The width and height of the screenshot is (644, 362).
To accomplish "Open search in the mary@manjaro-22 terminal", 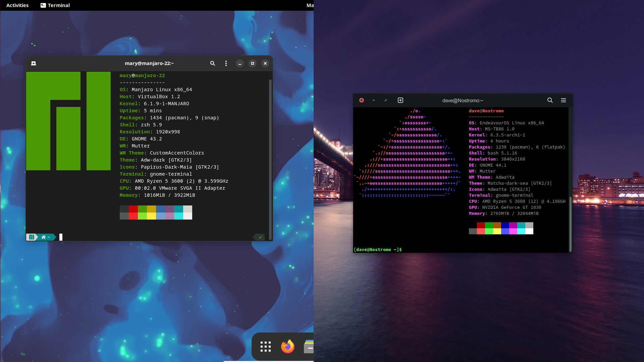I will click(212, 63).
